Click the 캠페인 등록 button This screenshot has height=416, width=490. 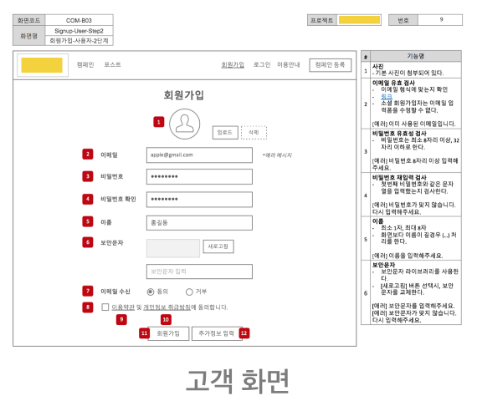[x=330, y=65]
